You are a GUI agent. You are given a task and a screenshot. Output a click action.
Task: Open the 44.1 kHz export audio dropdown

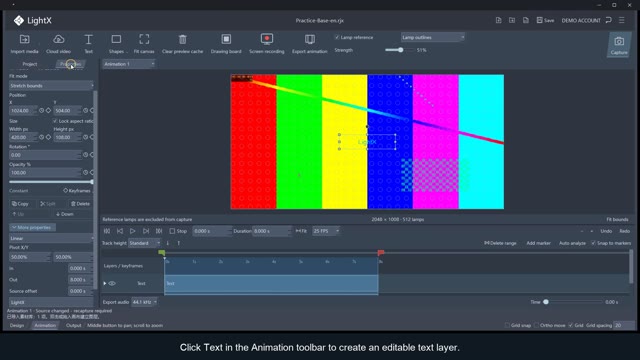[x=144, y=302]
